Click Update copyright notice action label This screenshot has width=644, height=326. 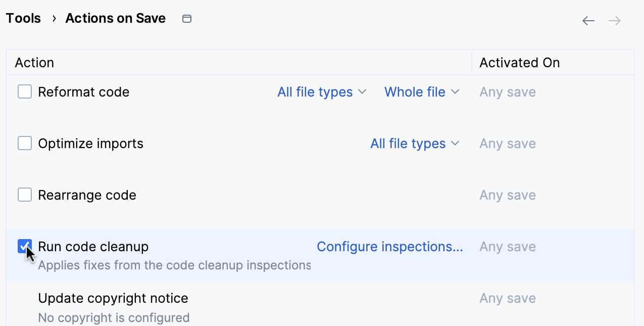click(113, 298)
